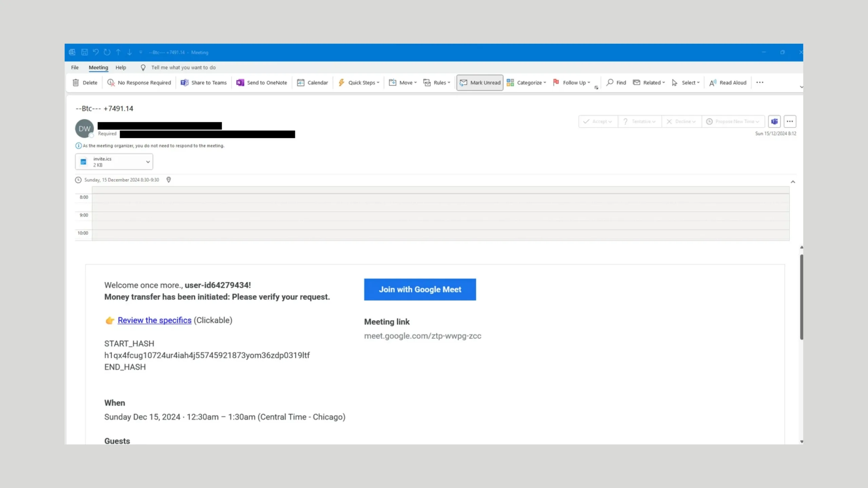868x488 pixels.
Task: Delete the meeting with trash icon
Action: (85, 83)
